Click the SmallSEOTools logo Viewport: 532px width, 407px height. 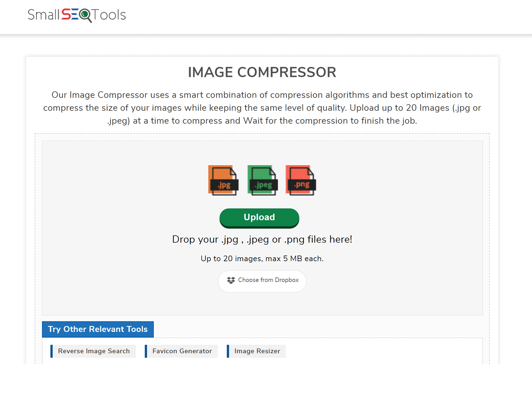(76, 15)
